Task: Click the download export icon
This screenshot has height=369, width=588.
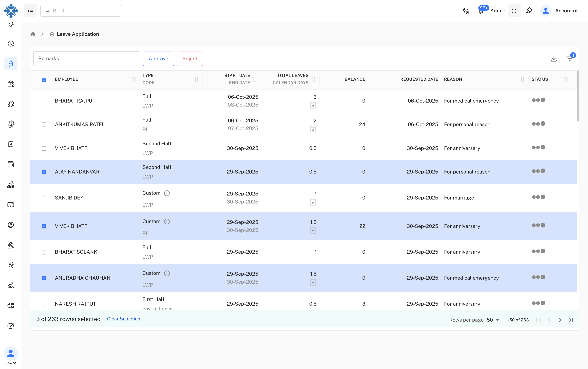Action: (x=554, y=59)
